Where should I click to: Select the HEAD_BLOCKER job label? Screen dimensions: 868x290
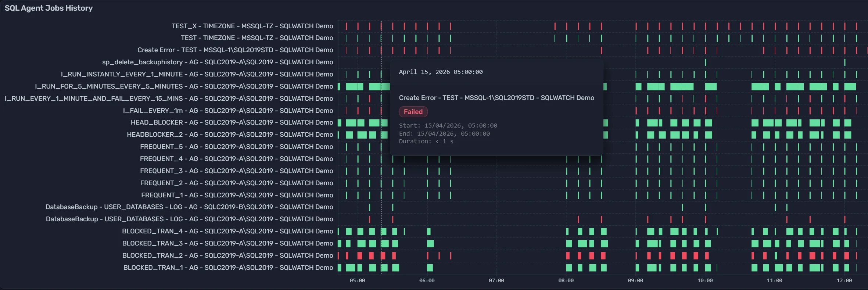(232, 122)
